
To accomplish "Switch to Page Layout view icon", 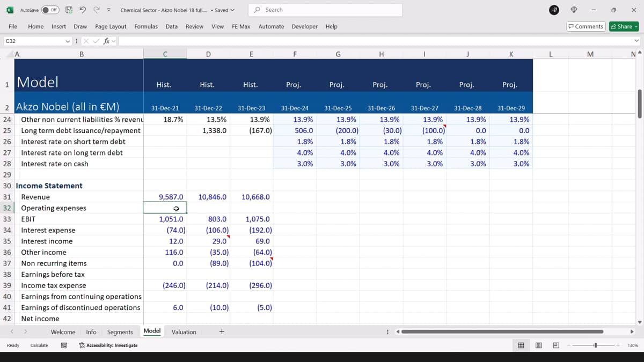I will click(538, 345).
